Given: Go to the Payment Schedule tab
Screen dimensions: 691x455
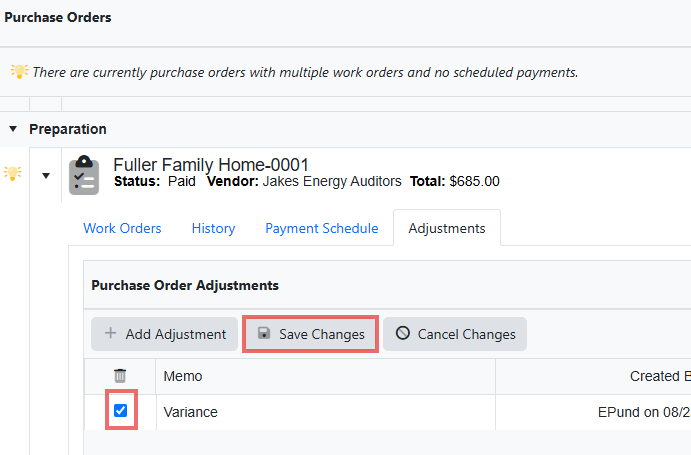Looking at the screenshot, I should click(x=322, y=228).
